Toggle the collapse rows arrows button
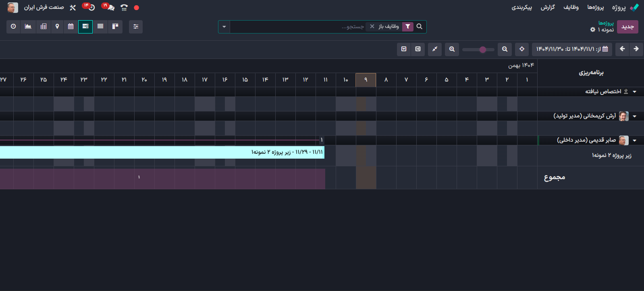The height and width of the screenshot is (291, 644). [434, 49]
